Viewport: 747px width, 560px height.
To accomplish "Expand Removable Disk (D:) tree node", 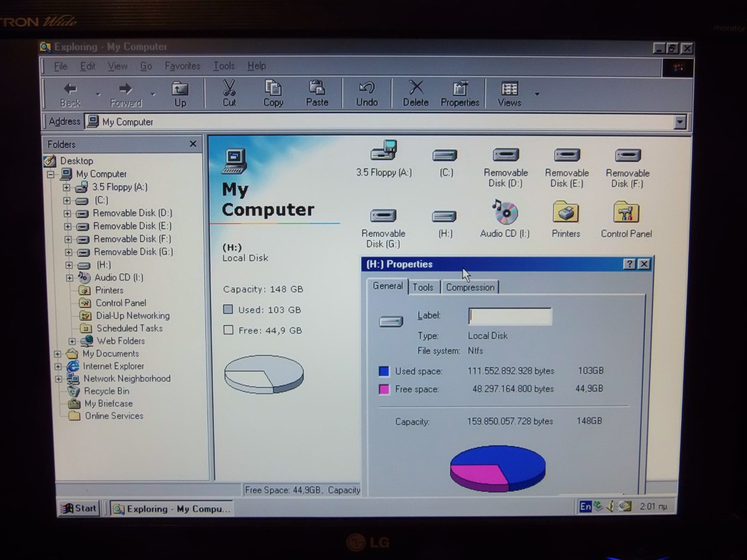I will pos(67,213).
